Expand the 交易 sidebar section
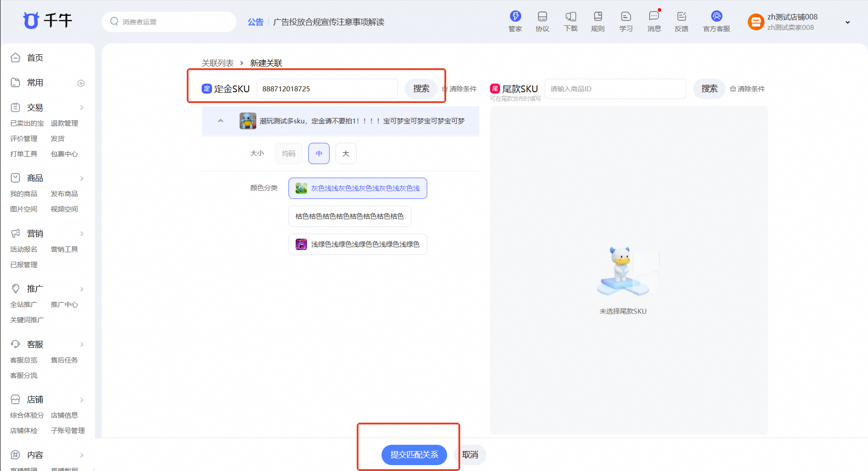This screenshot has height=471, width=868. 82,108
